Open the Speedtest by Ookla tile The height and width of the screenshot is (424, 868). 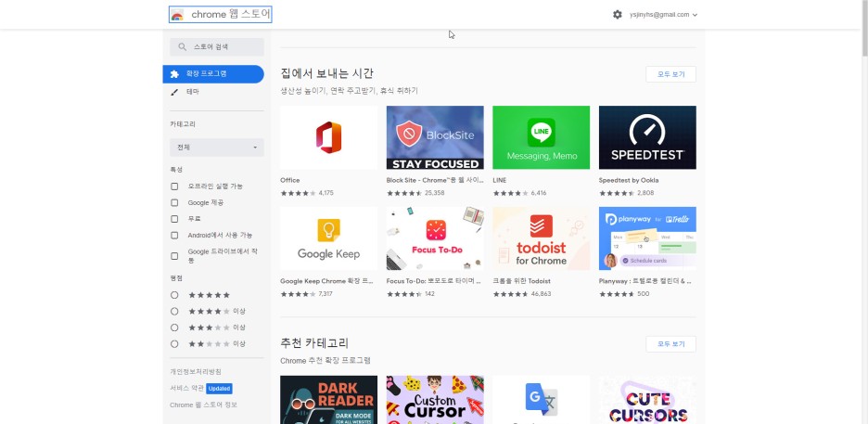coord(647,137)
